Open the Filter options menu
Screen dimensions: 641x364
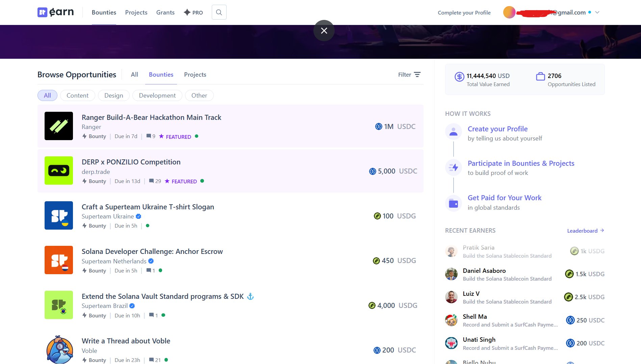point(409,75)
